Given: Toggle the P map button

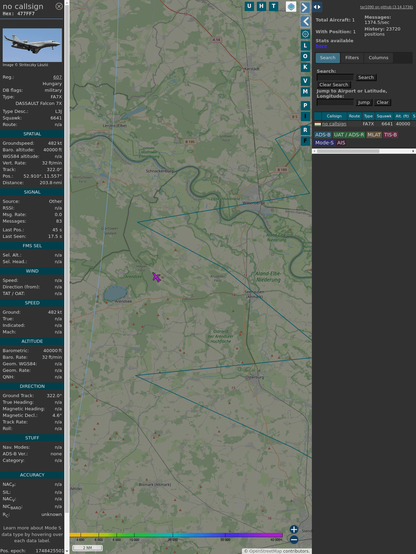Looking at the screenshot, I should tap(305, 105).
